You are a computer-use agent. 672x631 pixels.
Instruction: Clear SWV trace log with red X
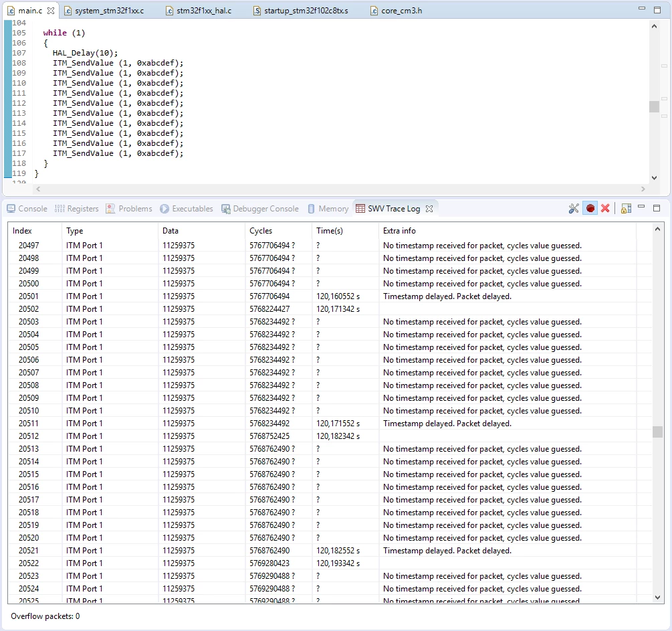pyautogui.click(x=605, y=209)
